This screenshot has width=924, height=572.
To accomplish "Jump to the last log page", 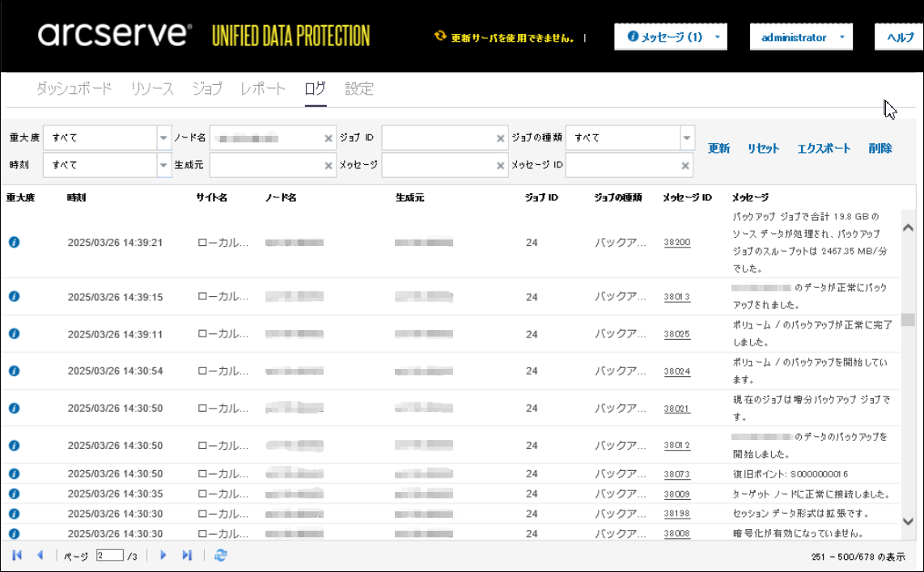I will (x=187, y=555).
